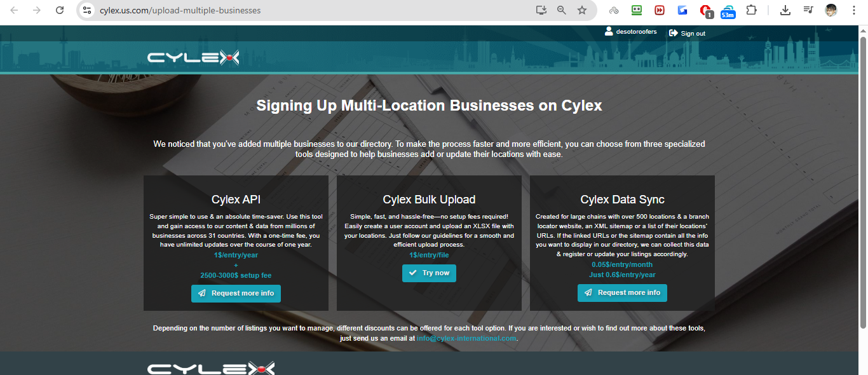Open the Chrome profile avatar
The width and height of the screenshot is (868, 375).
[831, 10]
